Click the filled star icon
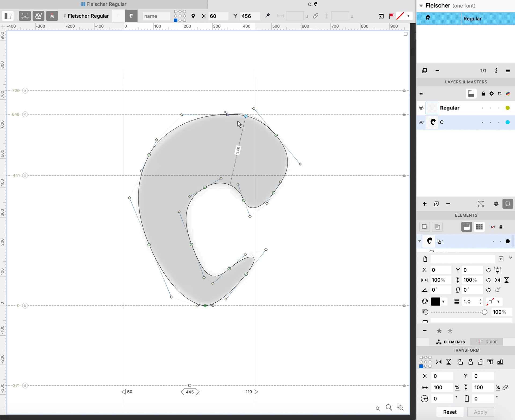The width and height of the screenshot is (515, 420). pos(439,331)
